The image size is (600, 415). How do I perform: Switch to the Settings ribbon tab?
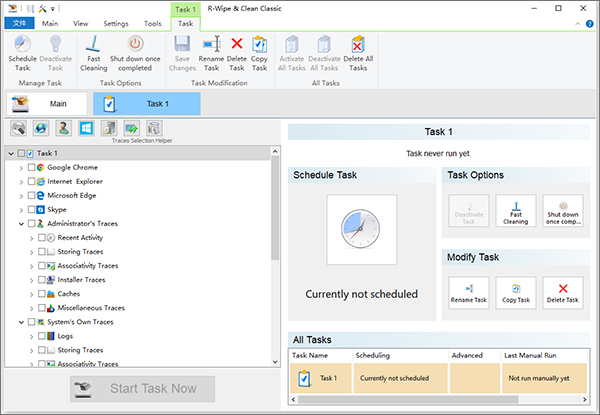click(x=116, y=23)
